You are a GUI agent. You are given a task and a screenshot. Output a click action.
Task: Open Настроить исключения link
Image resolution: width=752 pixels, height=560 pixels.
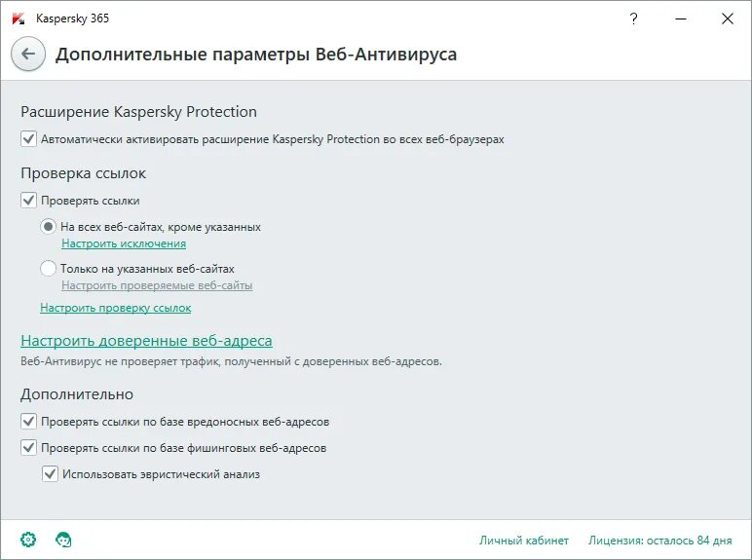click(x=124, y=243)
